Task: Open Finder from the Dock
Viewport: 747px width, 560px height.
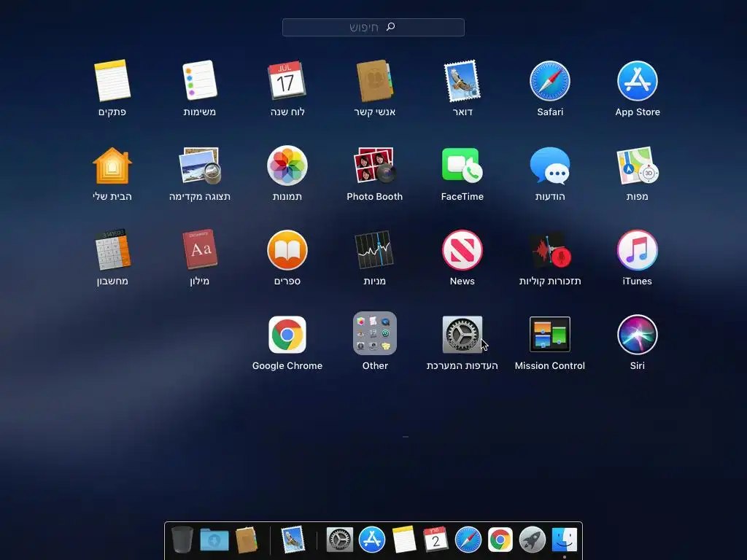Action: pos(565,540)
